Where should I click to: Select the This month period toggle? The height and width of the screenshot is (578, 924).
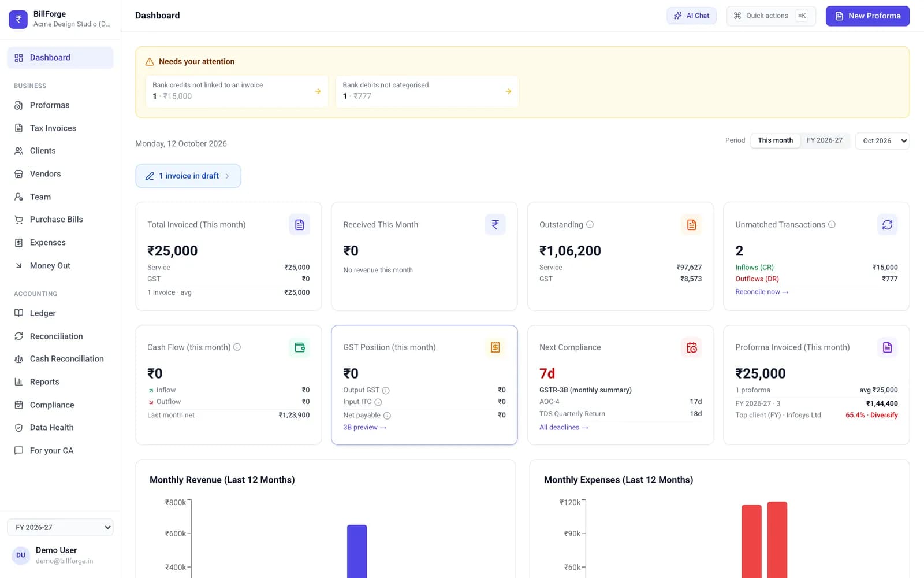775,140
